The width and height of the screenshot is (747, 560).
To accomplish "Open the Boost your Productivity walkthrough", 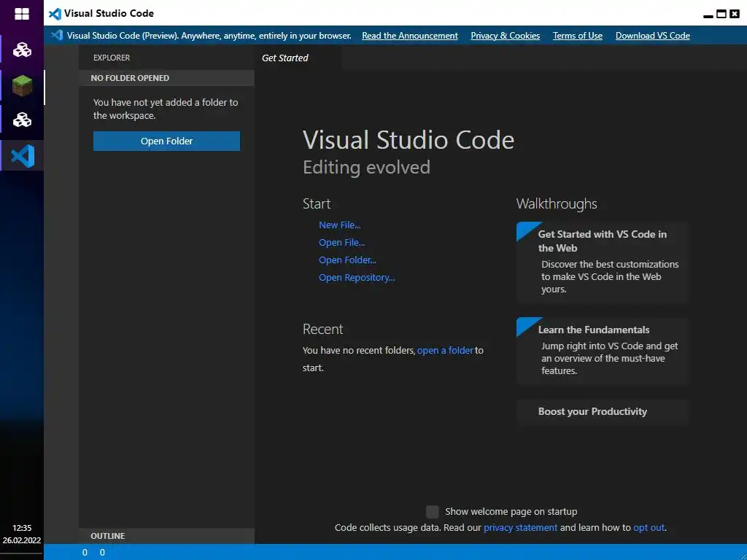I will [x=603, y=412].
